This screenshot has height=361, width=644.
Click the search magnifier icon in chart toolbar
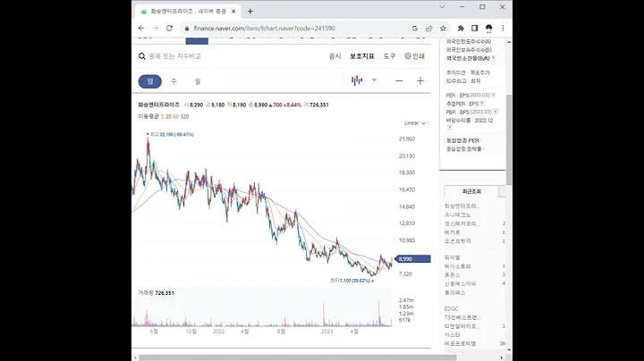tap(141, 56)
